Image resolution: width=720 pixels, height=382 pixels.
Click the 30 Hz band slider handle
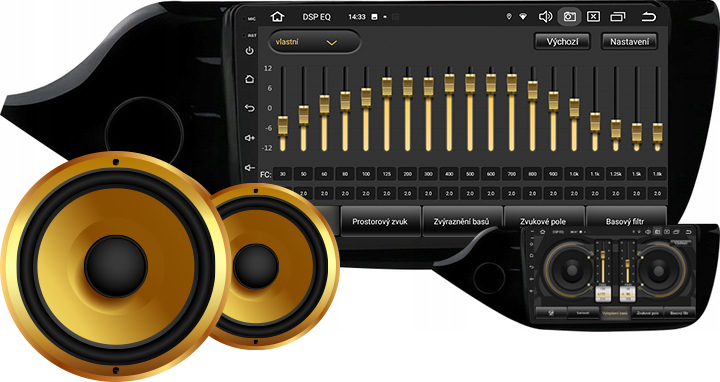click(x=283, y=126)
